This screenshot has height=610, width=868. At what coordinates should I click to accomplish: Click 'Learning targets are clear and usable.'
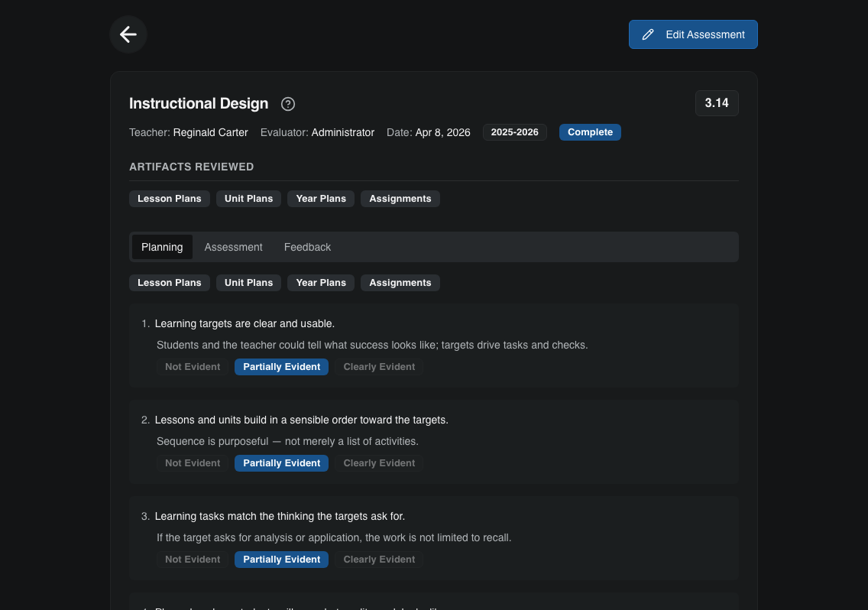245,323
